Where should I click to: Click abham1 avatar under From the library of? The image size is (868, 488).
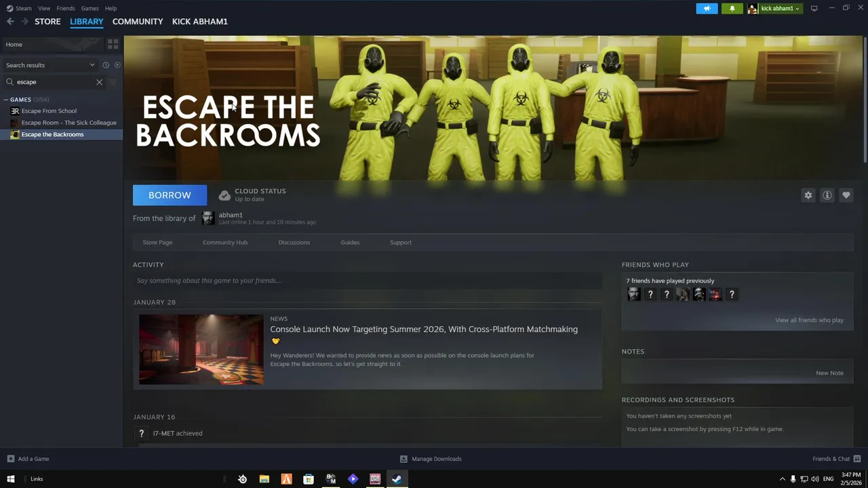[208, 218]
